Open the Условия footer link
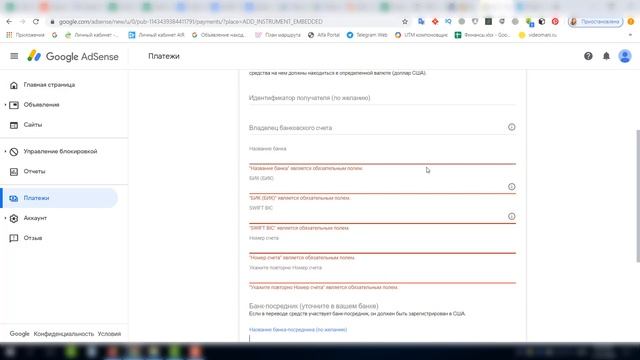The height and width of the screenshot is (360, 640). (x=109, y=334)
